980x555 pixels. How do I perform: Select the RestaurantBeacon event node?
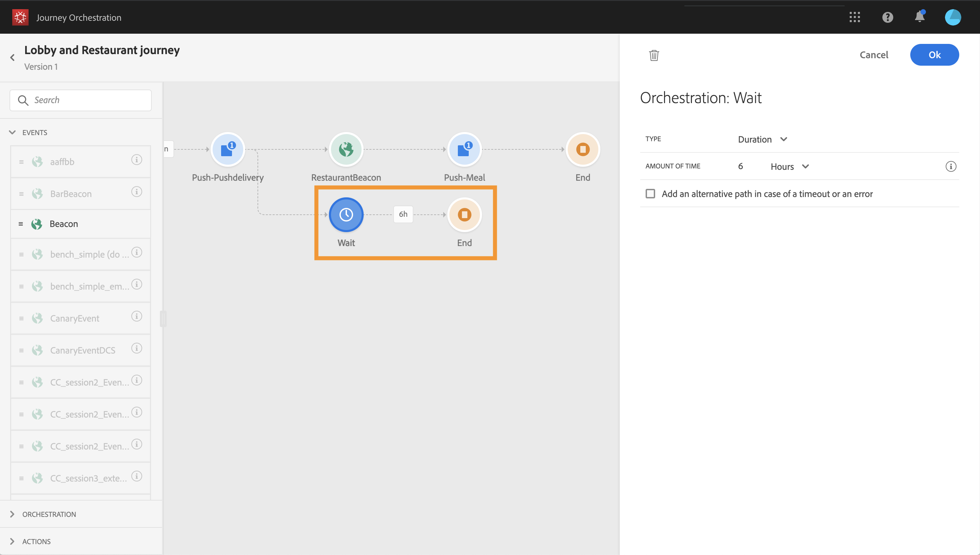[346, 149]
